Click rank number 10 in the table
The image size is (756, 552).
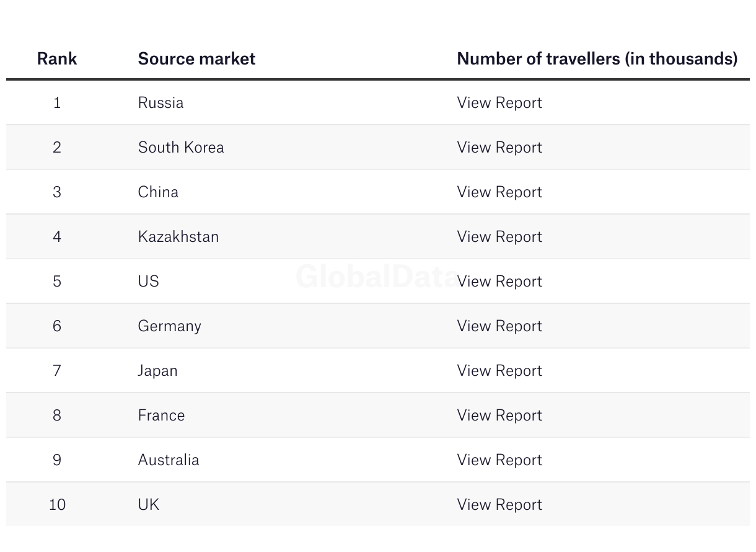click(x=57, y=504)
